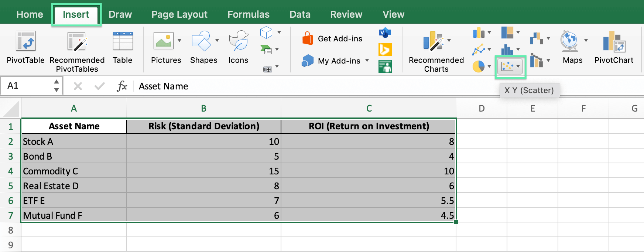Viewport: 644px width, 252px height.
Task: Open the People Graph add-in
Action: tap(385, 67)
